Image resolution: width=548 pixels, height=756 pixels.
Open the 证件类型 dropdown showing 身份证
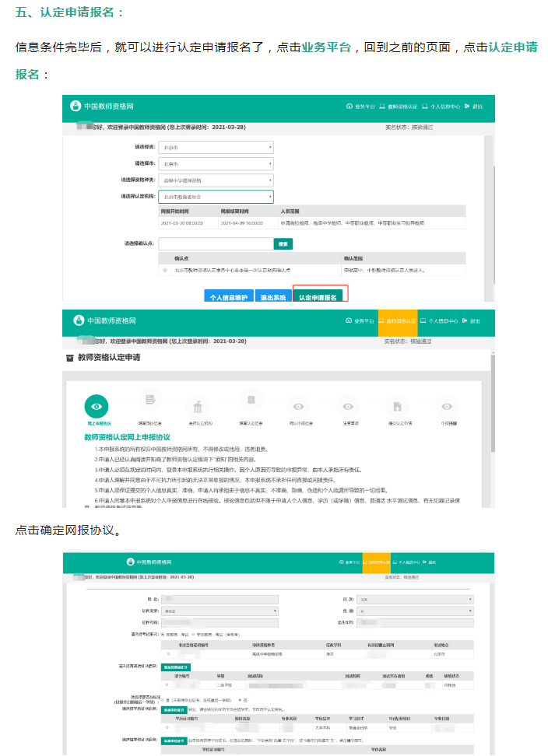click(220, 611)
